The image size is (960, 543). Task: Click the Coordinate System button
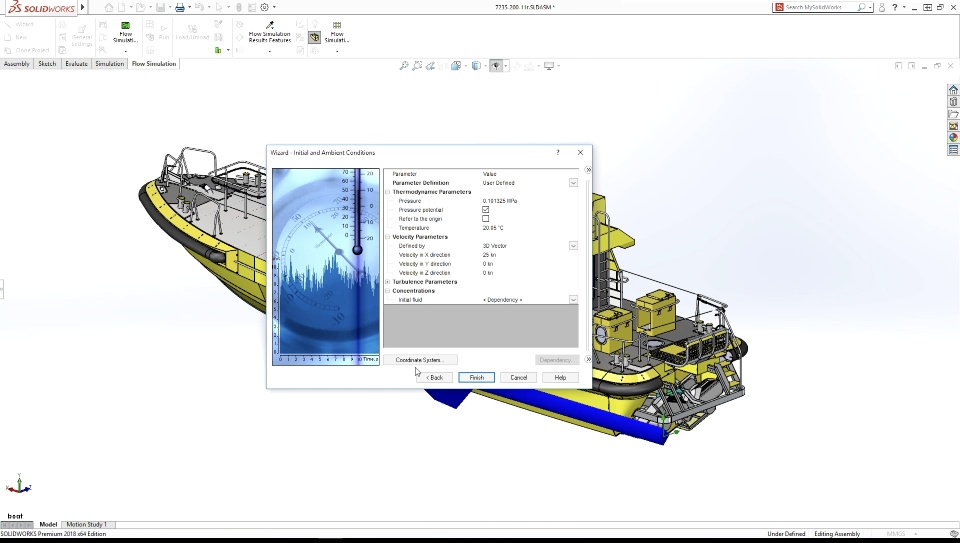pyautogui.click(x=421, y=360)
